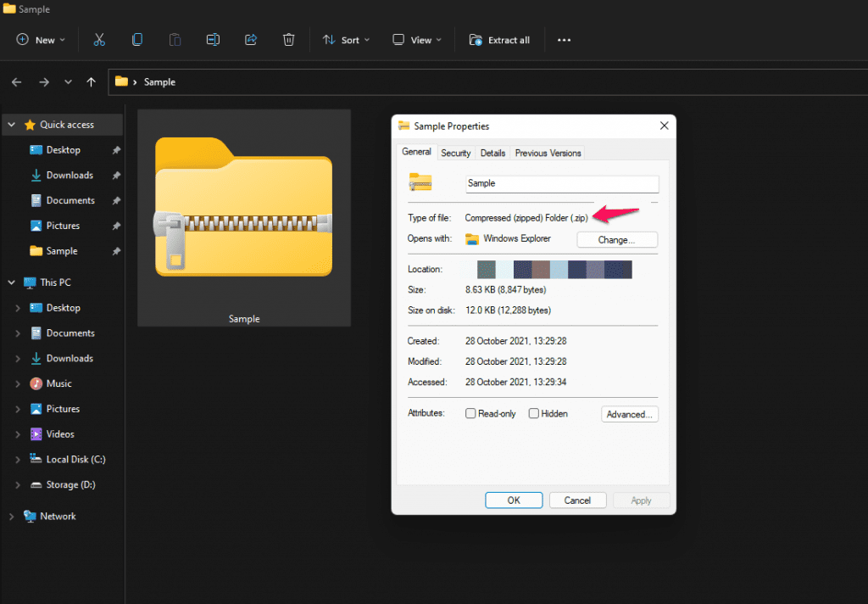Open the See more ellipsis menu

[564, 40]
